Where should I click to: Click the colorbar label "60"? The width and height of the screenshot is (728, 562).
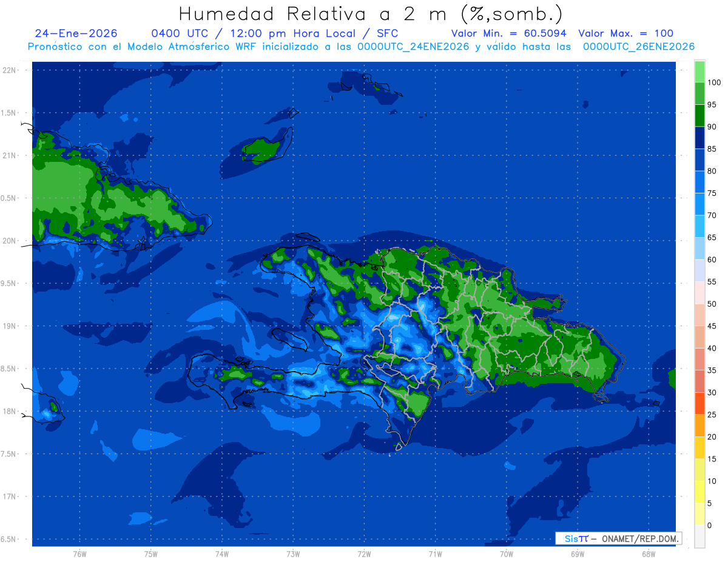pyautogui.click(x=712, y=259)
